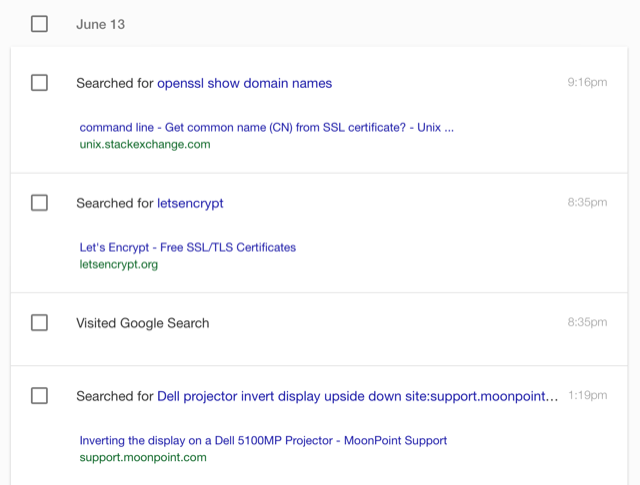The width and height of the screenshot is (640, 485).
Task: Click the 9:16pm timestamp
Action: tap(587, 82)
